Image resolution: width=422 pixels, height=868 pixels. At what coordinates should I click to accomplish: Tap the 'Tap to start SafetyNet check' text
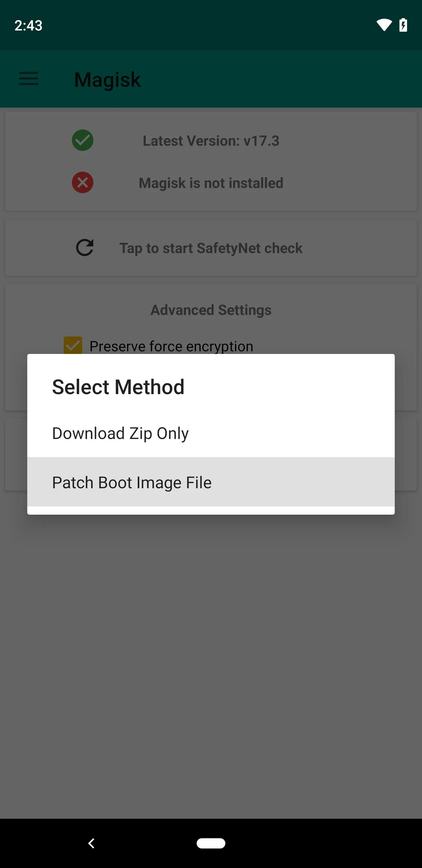click(211, 248)
